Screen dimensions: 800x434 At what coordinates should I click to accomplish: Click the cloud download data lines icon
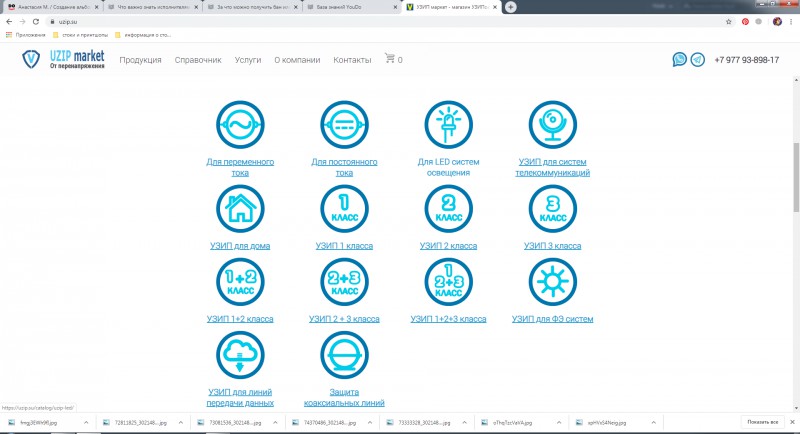pos(240,355)
